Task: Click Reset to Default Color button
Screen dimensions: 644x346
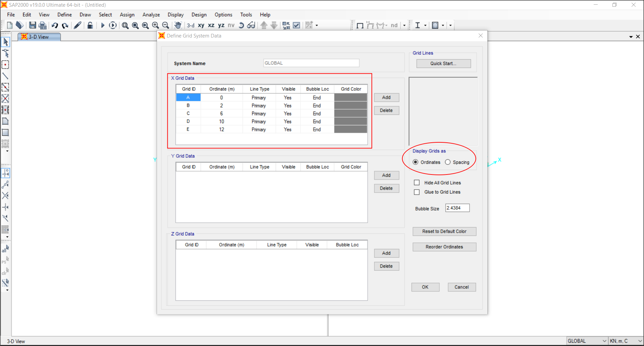Action: tap(444, 231)
